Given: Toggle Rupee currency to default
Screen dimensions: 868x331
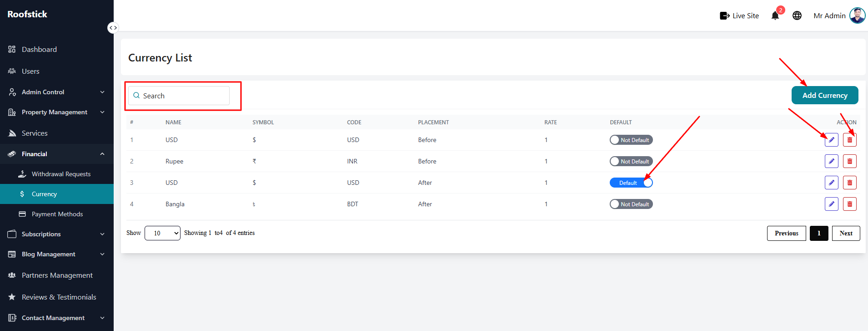Looking at the screenshot, I should [631, 161].
